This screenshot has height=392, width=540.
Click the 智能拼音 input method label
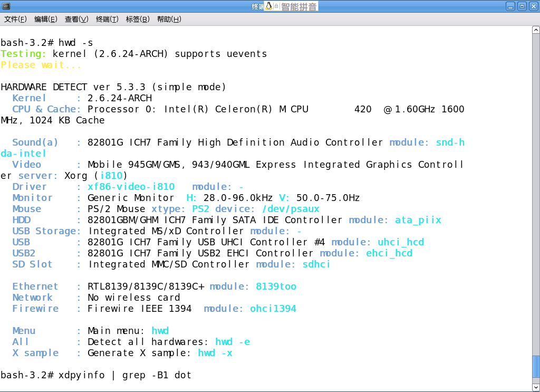coord(298,6)
